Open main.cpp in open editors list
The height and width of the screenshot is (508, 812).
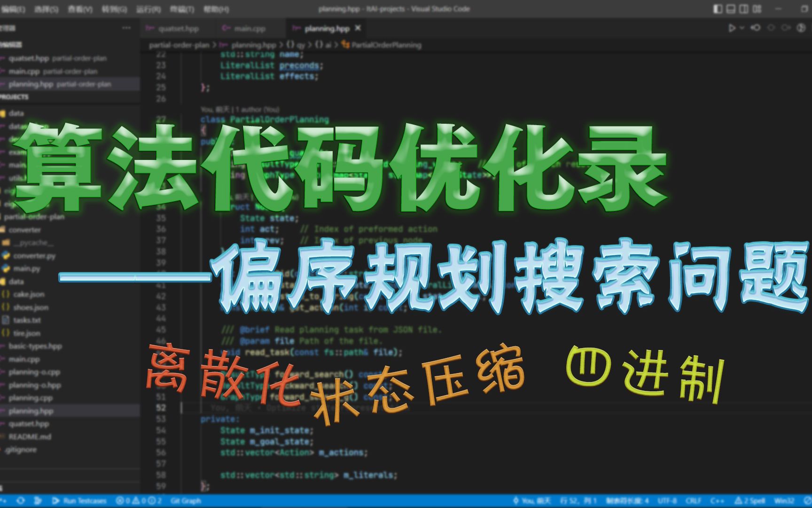[x=70, y=71]
